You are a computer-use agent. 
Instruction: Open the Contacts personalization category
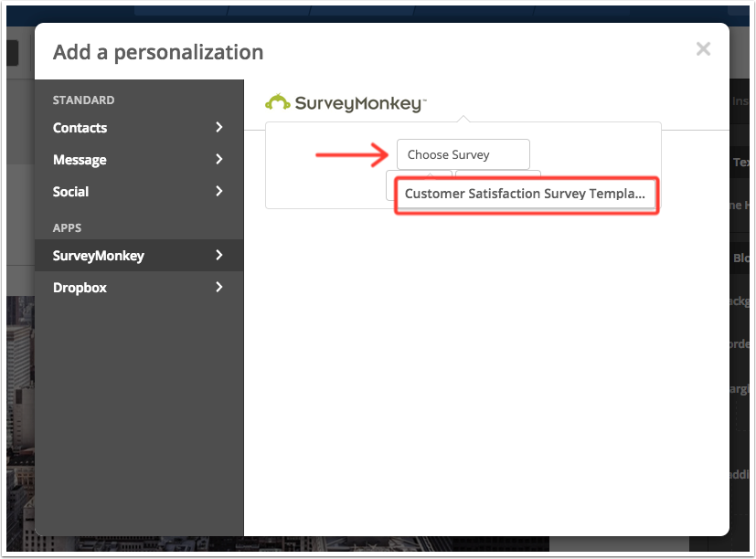pyautogui.click(x=139, y=128)
